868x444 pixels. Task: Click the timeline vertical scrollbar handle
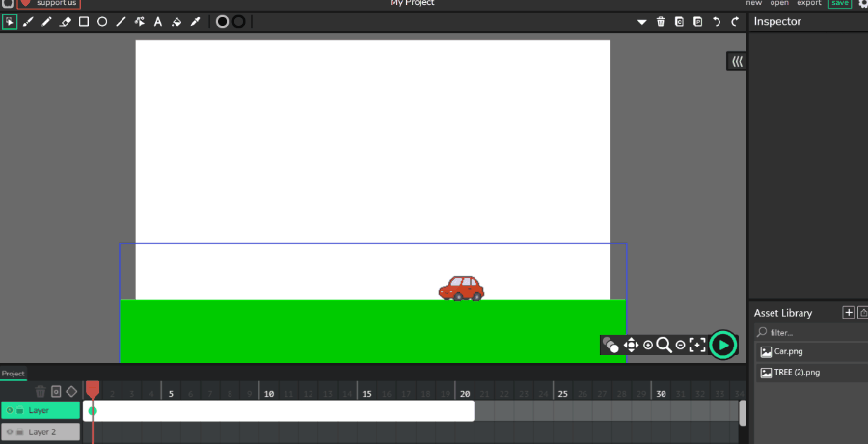click(x=743, y=413)
